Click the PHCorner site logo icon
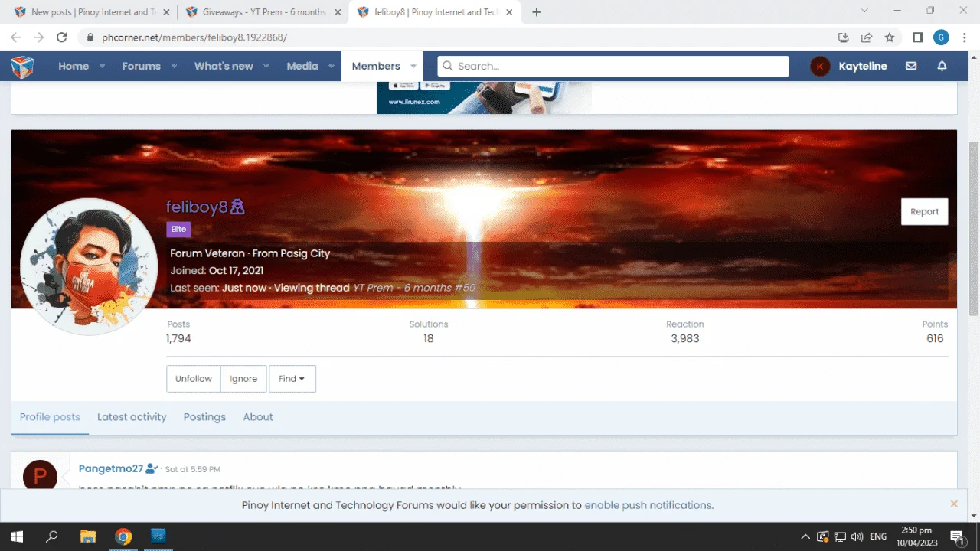This screenshot has width=980, height=551. pos(22,67)
